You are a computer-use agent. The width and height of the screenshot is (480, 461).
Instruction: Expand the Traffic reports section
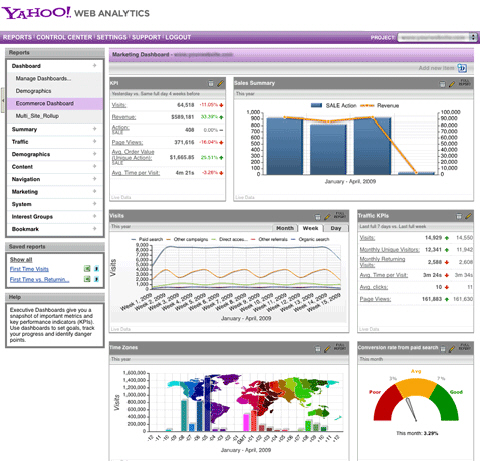[x=55, y=142]
